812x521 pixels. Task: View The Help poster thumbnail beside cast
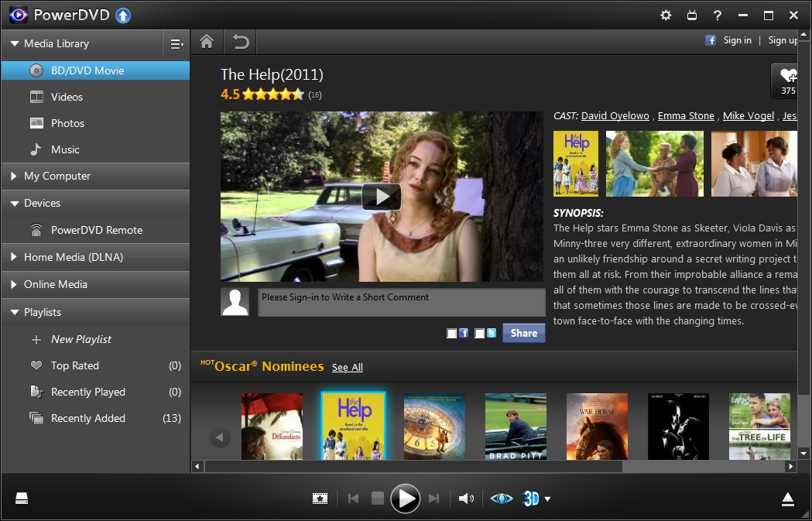[576, 163]
